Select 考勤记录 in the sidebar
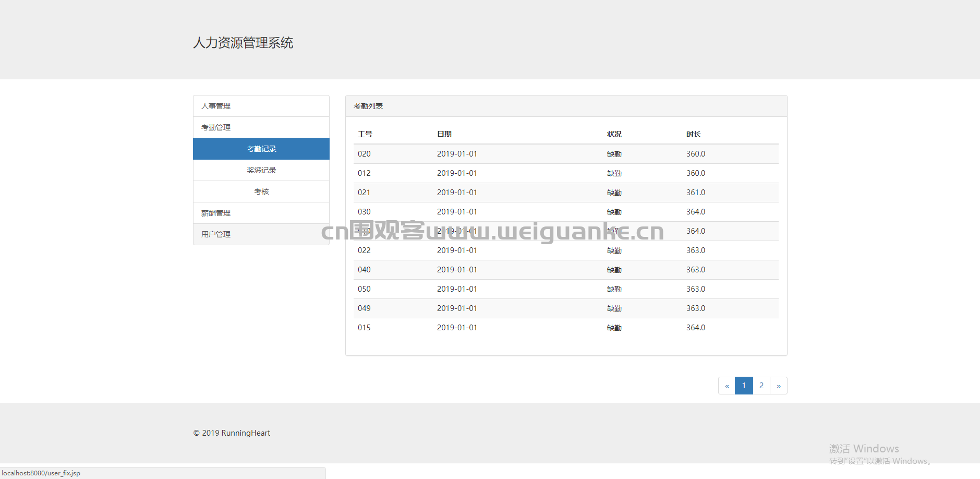Image resolution: width=980 pixels, height=479 pixels. click(261, 149)
